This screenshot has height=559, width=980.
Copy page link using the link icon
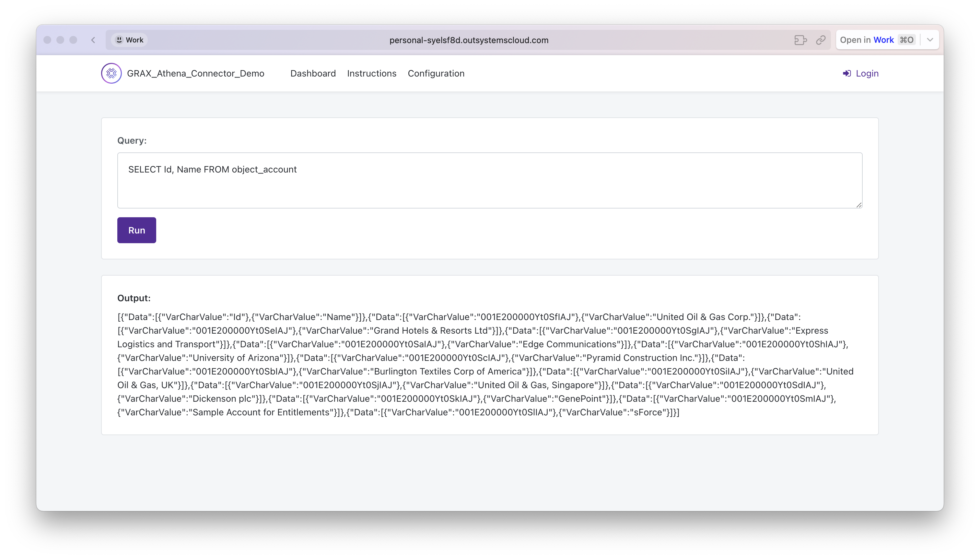tap(821, 40)
